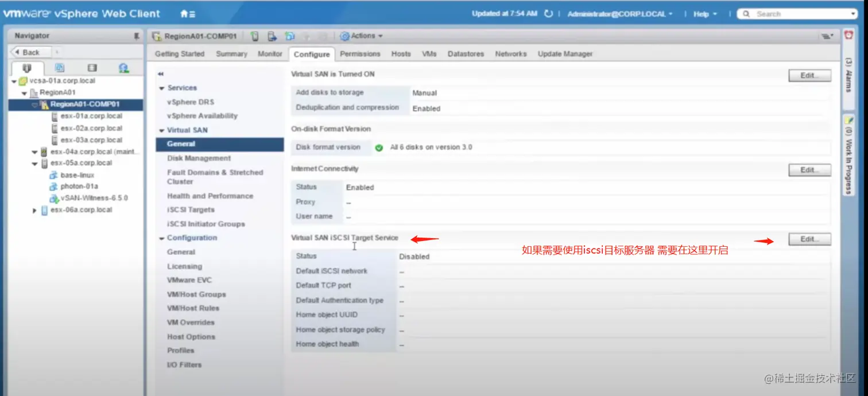
Task: Switch to the Summary tab
Action: 231,54
